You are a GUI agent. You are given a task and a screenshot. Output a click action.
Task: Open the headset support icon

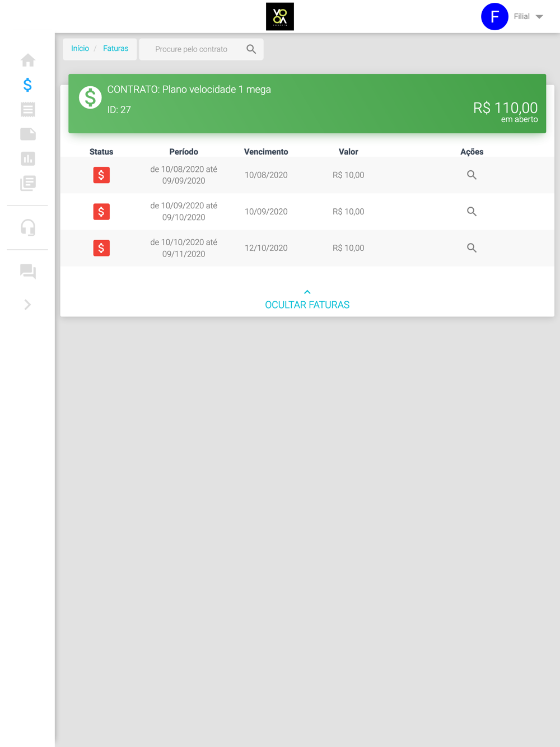[27, 227]
